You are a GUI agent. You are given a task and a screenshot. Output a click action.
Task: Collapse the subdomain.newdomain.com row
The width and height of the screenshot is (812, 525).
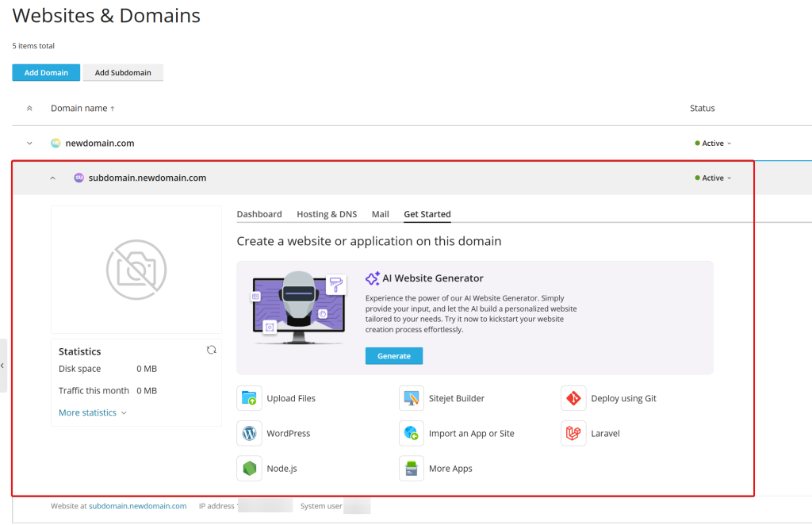(53, 178)
